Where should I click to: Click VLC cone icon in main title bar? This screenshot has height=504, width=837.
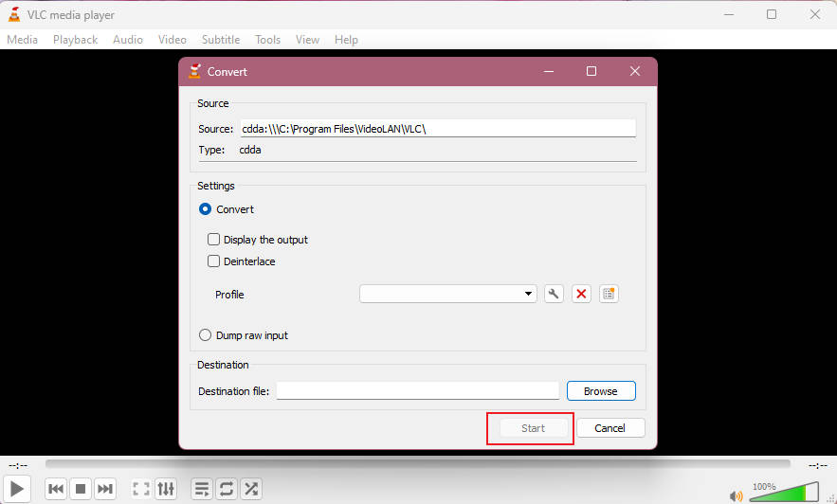(14, 15)
